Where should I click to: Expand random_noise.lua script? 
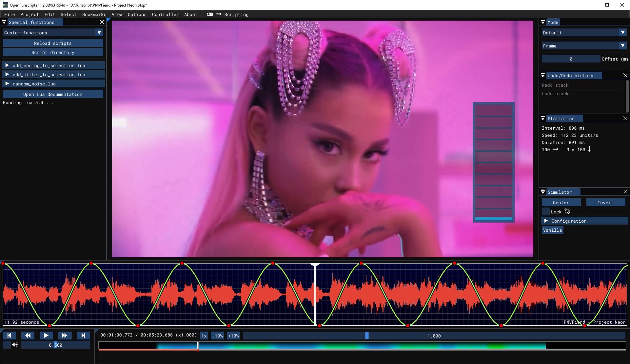(54, 84)
